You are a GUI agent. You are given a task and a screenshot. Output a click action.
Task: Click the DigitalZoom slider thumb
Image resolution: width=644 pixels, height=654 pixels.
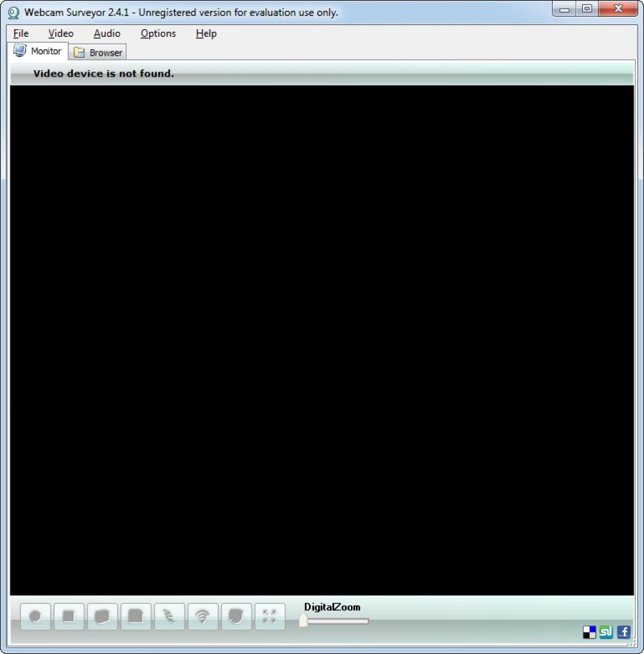point(304,621)
